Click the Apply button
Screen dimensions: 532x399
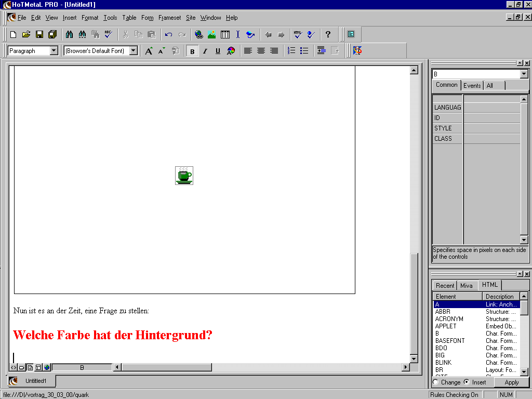511,382
